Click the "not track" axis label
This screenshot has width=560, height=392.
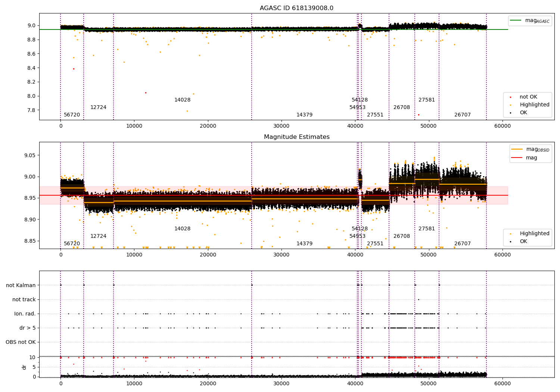click(24, 299)
